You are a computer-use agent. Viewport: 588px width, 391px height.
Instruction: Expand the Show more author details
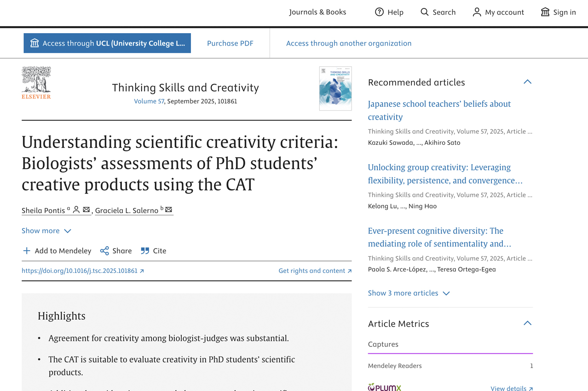click(46, 230)
